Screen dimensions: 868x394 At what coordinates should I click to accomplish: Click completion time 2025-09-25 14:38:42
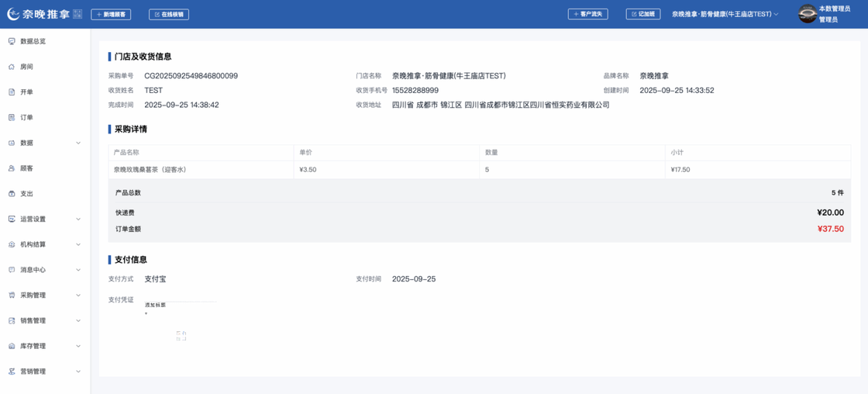[x=181, y=105]
